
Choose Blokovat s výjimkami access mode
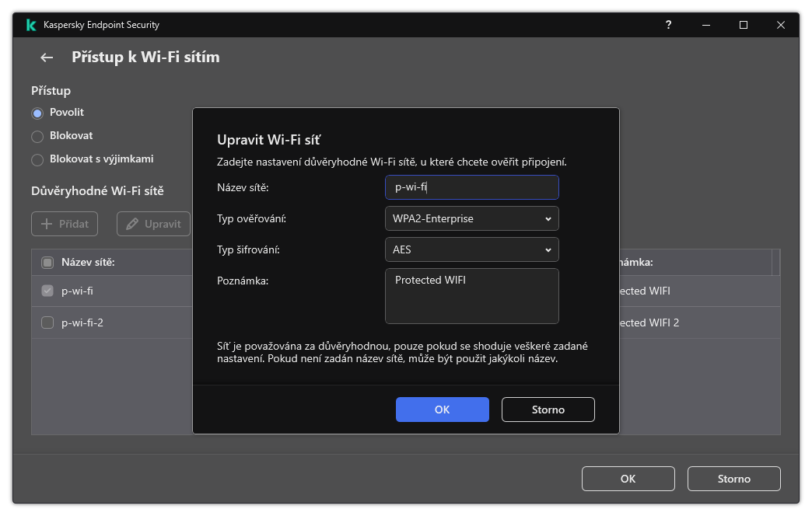(x=37, y=159)
